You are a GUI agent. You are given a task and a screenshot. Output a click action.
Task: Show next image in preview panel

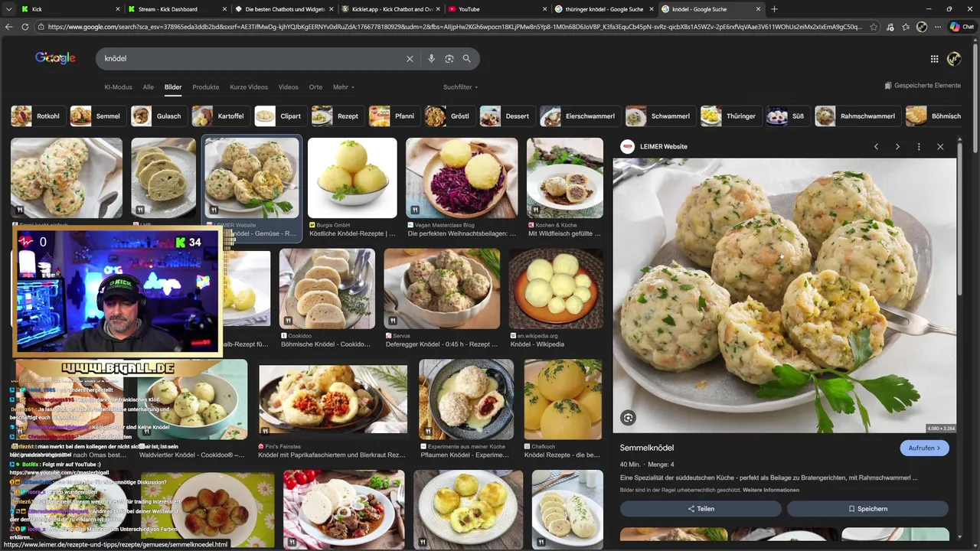point(897,146)
